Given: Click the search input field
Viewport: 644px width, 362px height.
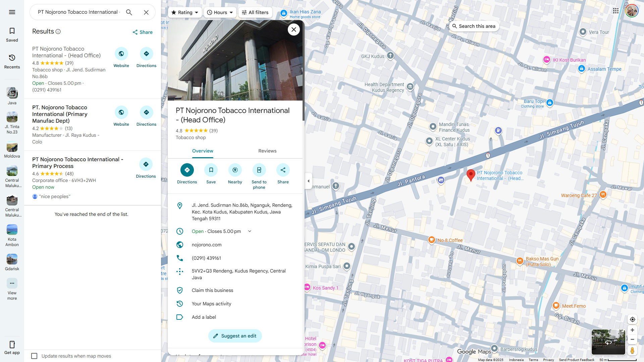Looking at the screenshot, I should tap(78, 12).
